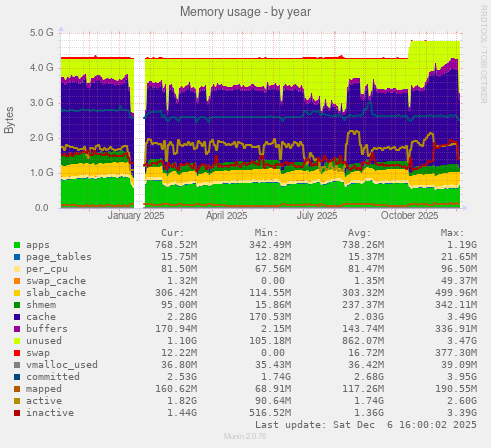Click swap maximum value 377.30M
The height and width of the screenshot is (448, 491).
456,353
